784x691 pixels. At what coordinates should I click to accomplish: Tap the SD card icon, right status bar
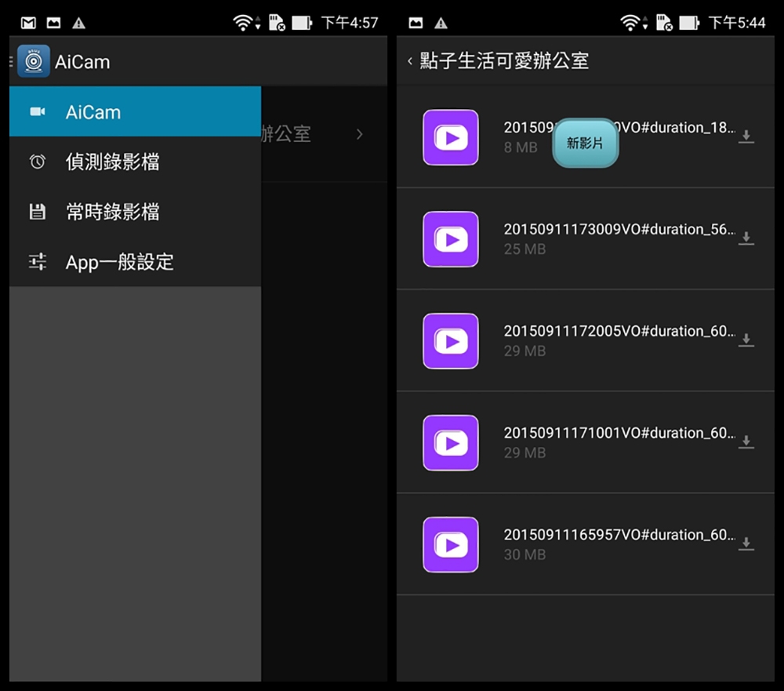[664, 23]
